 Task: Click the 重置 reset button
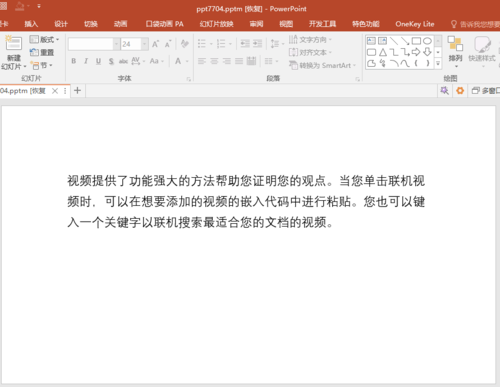tap(42, 52)
